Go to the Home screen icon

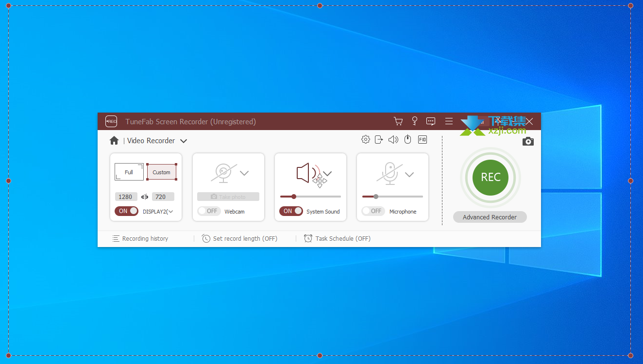coord(114,141)
